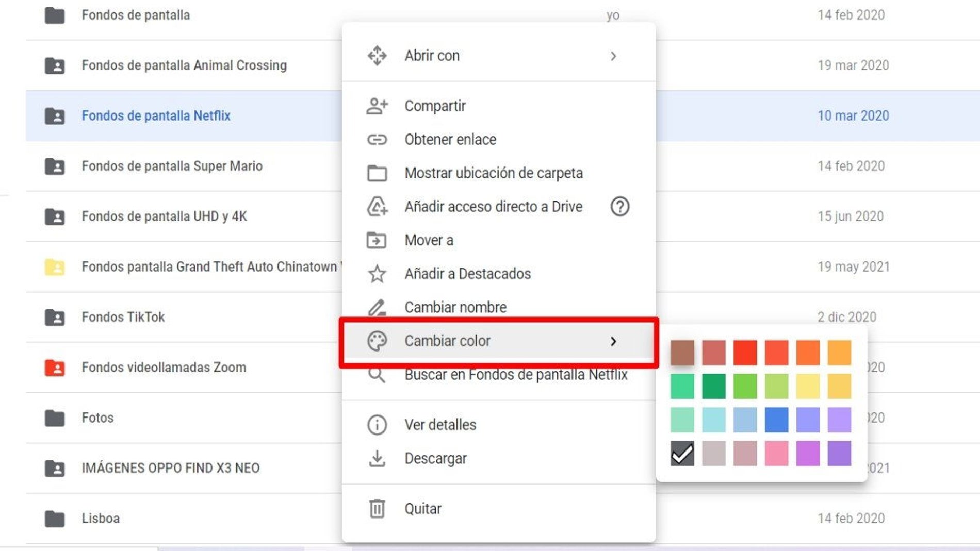Viewport: 980px width, 551px height.
Task: Click the share person-plus icon
Action: point(377,106)
